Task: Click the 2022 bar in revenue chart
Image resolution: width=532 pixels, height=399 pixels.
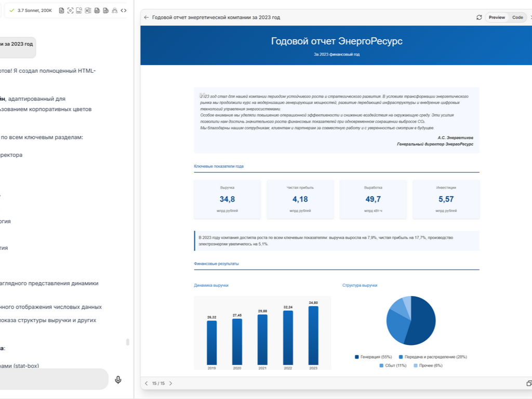Action: (288, 338)
